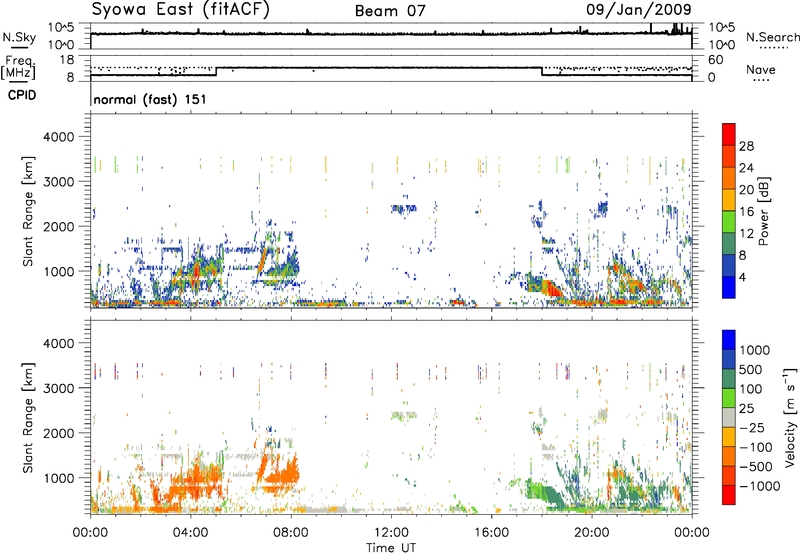Viewport: 800px width, 554px height.
Task: Click the '16' tick on Power colorbar
Action: pyautogui.click(x=746, y=212)
